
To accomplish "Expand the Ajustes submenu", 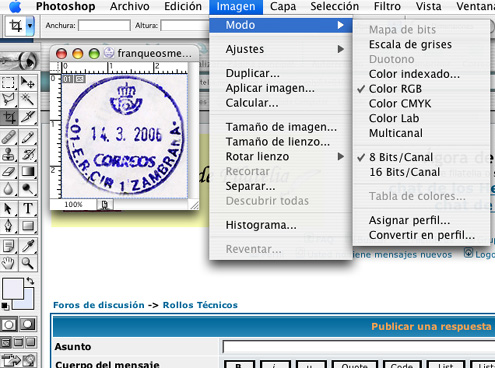I will [x=281, y=49].
